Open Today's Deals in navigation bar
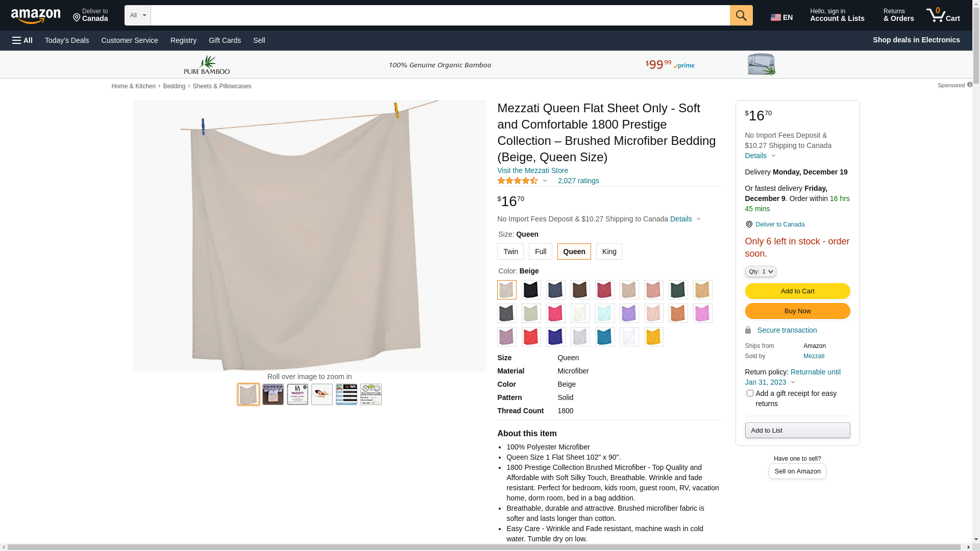The image size is (980, 551). click(x=67, y=40)
